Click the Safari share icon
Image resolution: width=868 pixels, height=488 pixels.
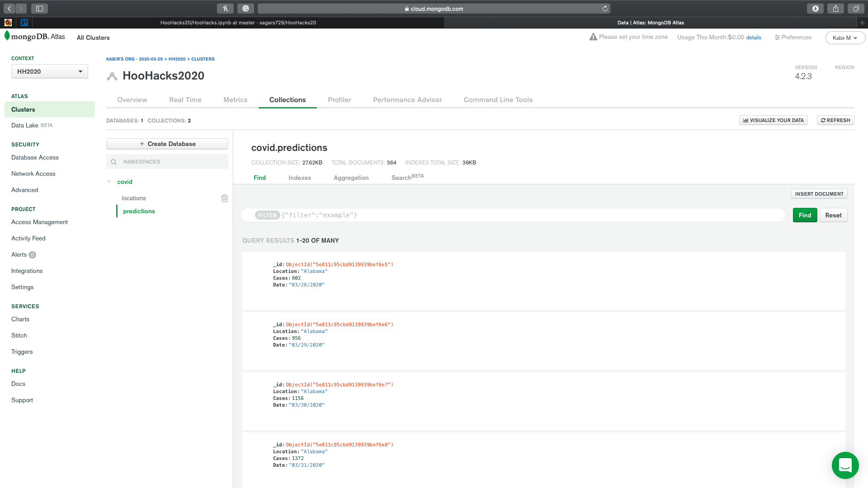(x=835, y=9)
